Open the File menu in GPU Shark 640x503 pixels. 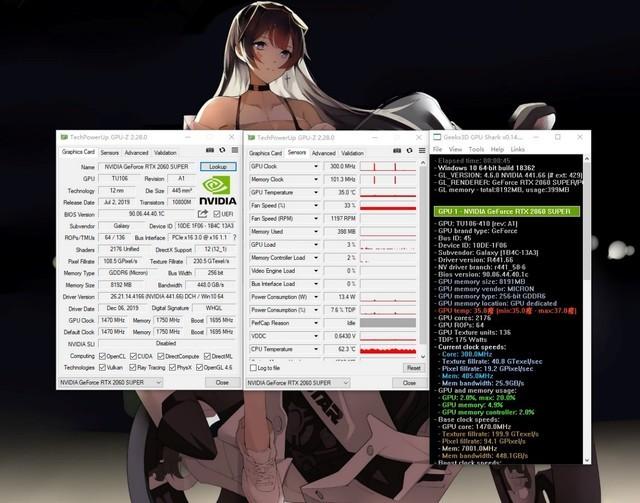[x=437, y=149]
